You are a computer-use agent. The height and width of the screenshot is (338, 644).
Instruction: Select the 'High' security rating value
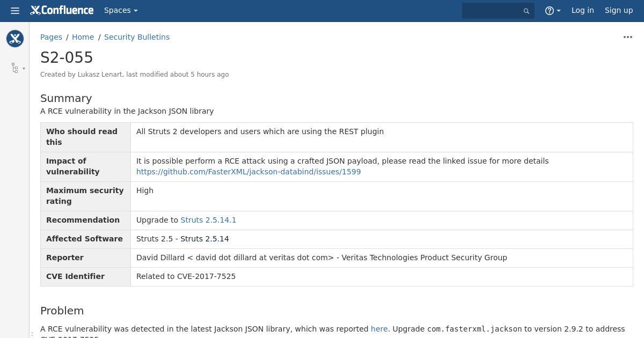(145, 190)
